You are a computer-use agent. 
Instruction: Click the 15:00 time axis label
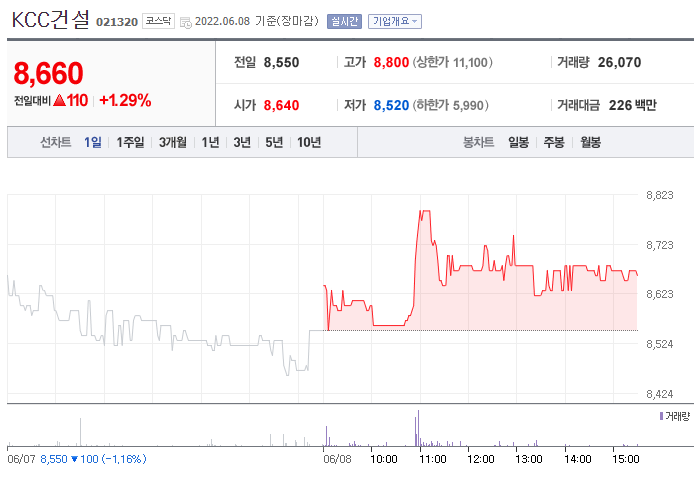pos(626,459)
